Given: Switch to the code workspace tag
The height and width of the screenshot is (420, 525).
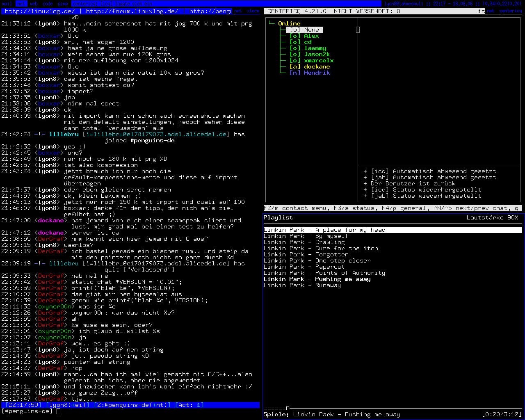Looking at the screenshot, I should click(48, 4).
